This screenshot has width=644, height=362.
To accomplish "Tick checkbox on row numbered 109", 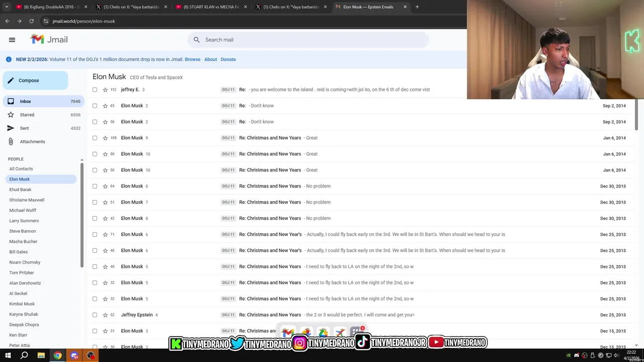I will pos(95,138).
